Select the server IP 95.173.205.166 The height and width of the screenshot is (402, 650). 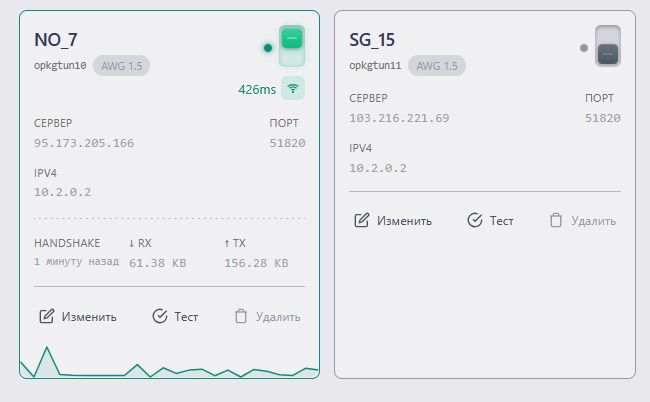(x=84, y=143)
